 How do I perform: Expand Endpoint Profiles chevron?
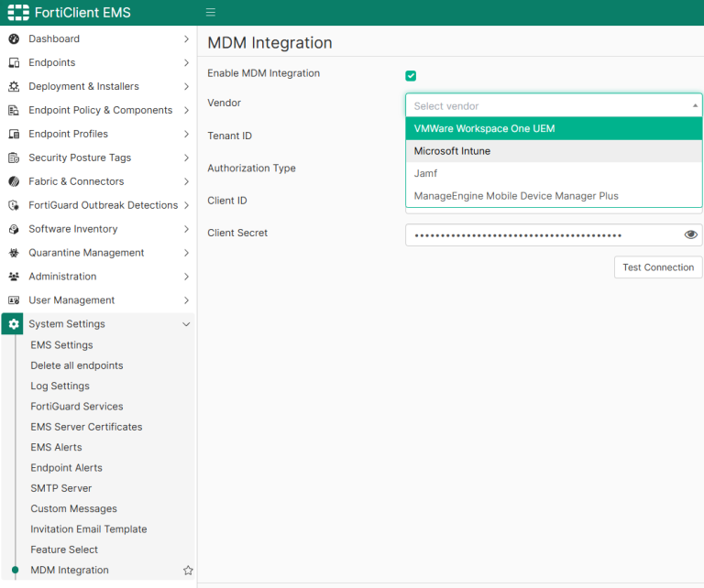pos(186,134)
